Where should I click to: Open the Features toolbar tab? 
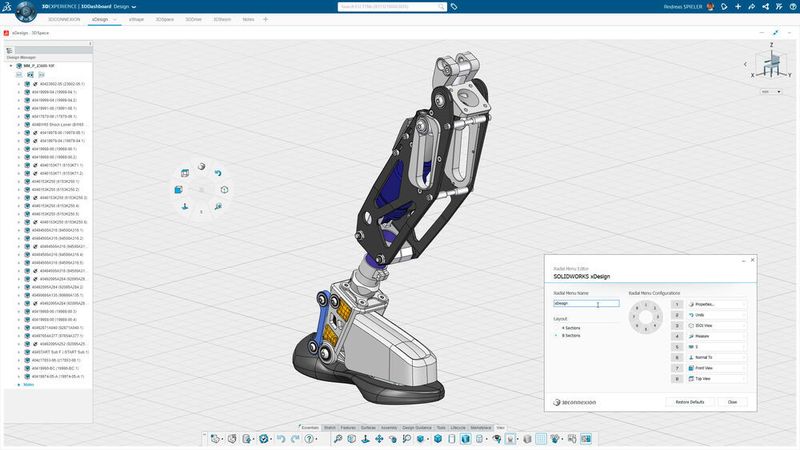point(348,428)
